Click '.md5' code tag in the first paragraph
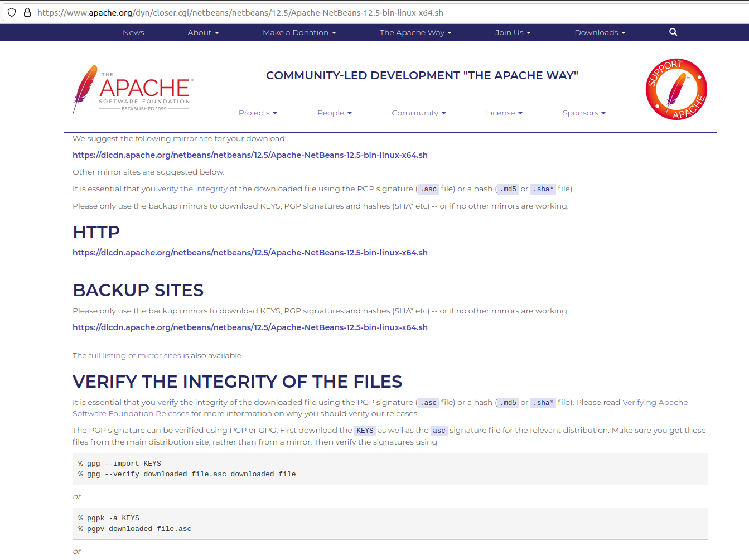This screenshot has width=749, height=560. 508,189
